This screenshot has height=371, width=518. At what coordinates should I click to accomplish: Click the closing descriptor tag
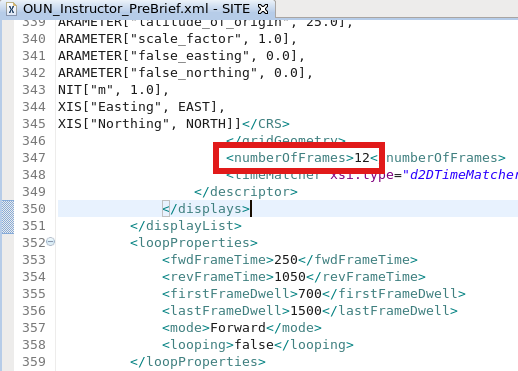pyautogui.click(x=246, y=192)
